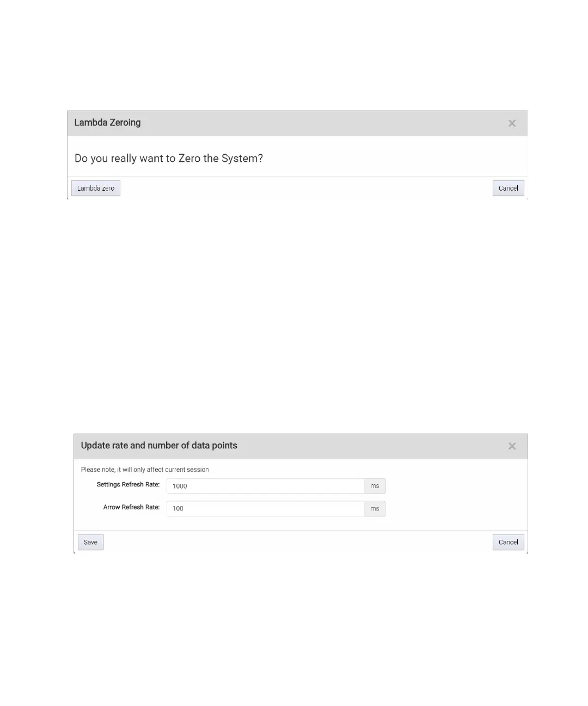Screen dimensions: 588x706
Task: Close the Lambda Zeroing dialog with X
Action: (x=512, y=123)
